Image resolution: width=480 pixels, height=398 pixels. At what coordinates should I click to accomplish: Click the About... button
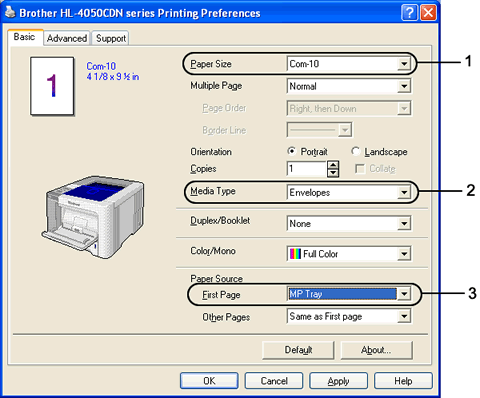click(x=376, y=350)
